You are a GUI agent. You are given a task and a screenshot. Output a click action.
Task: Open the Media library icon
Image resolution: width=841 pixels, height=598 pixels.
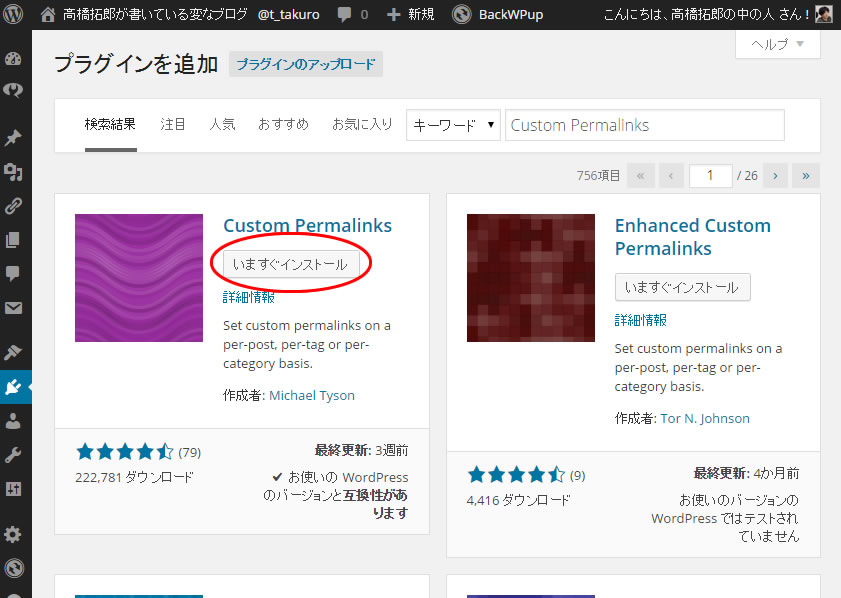point(13,173)
